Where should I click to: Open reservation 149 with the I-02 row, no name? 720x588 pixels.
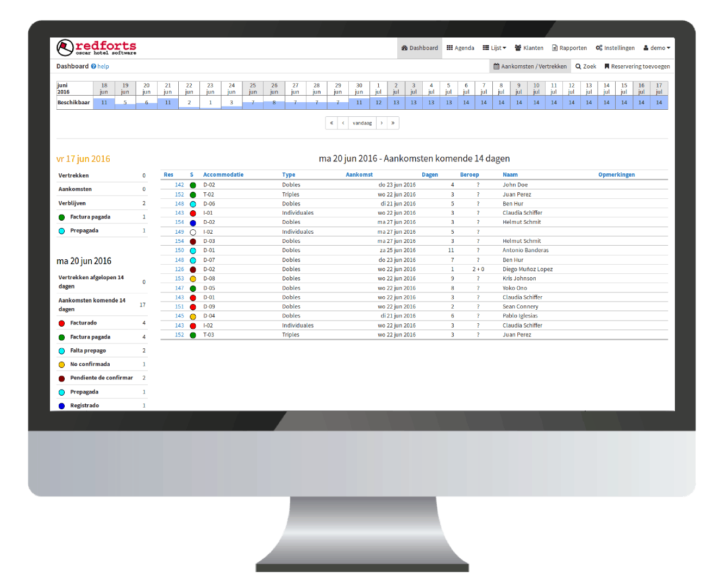[179, 232]
